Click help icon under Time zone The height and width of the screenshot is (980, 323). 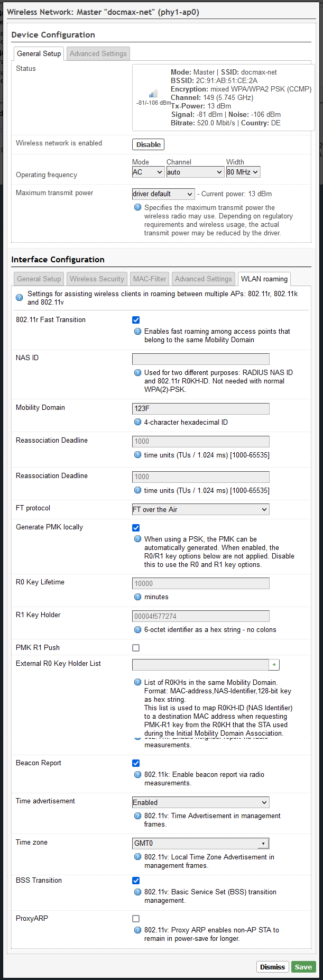point(137,857)
